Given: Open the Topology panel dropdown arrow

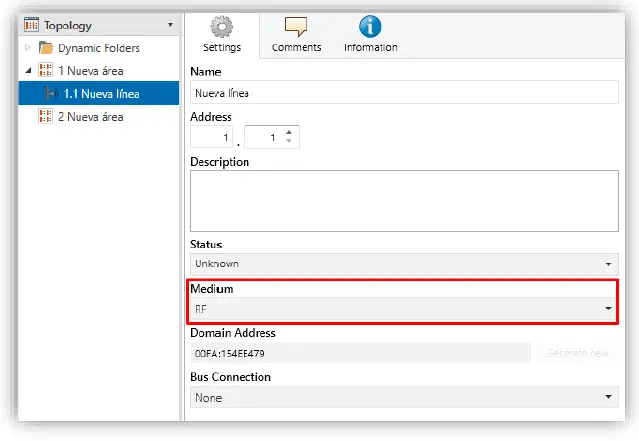Looking at the screenshot, I should [x=170, y=25].
